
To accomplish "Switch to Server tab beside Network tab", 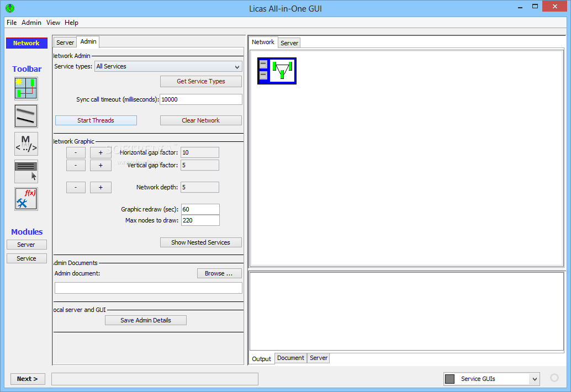I will click(289, 43).
